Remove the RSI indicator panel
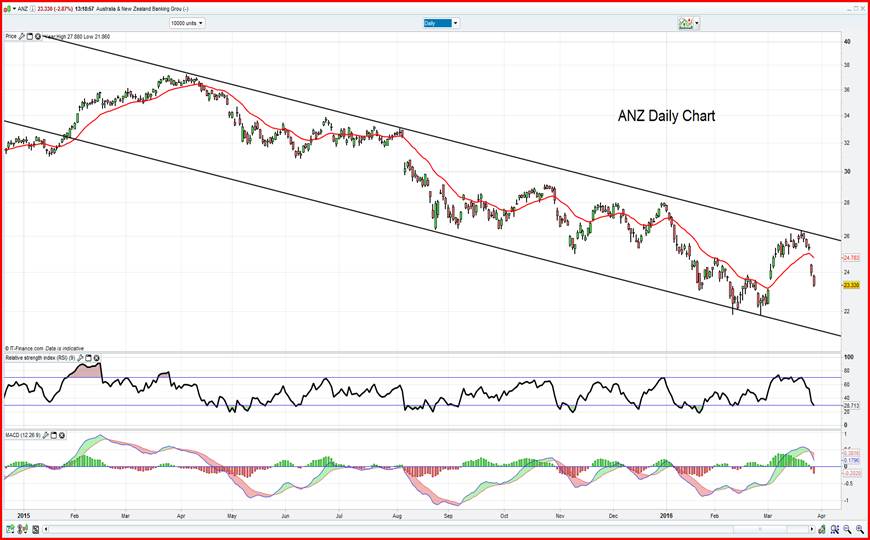Viewport: 870px width, 540px height. 97,357
